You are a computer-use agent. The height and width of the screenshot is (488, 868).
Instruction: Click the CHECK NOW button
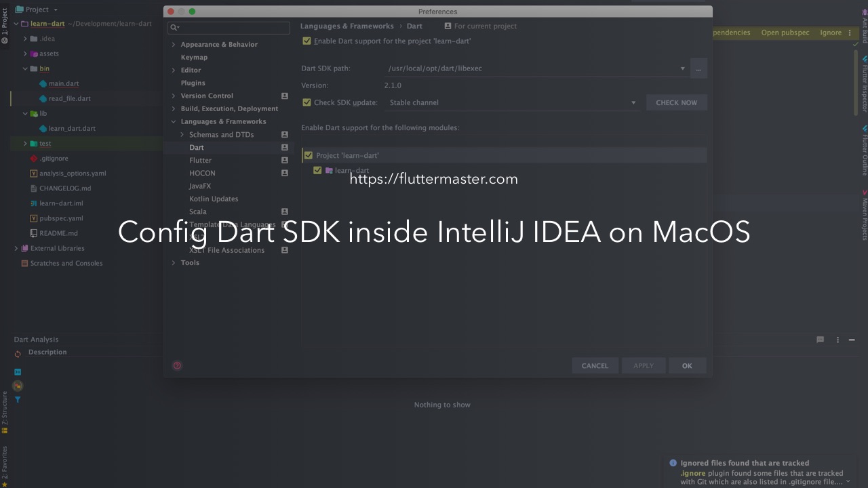click(676, 103)
